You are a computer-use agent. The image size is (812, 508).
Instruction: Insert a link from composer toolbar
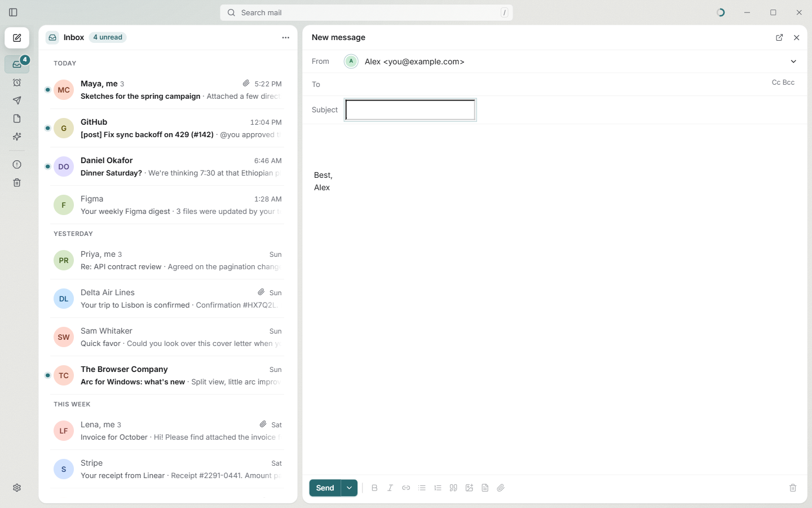pyautogui.click(x=406, y=488)
